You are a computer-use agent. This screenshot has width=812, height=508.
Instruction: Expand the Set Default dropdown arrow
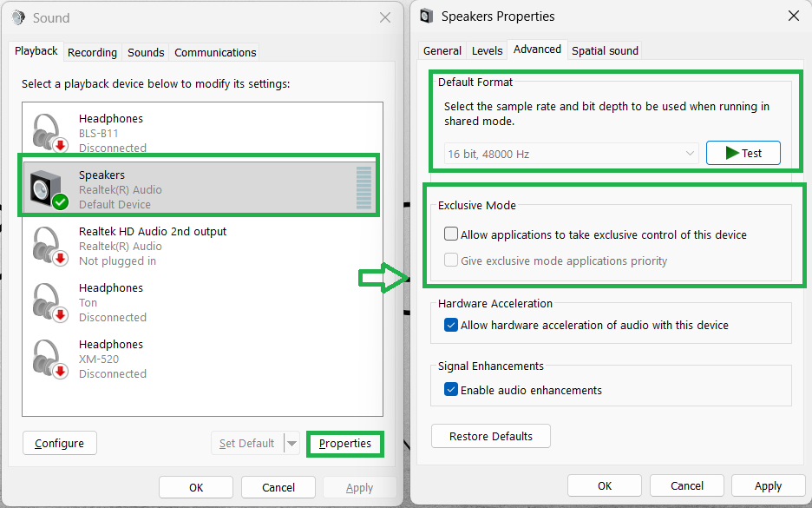292,443
